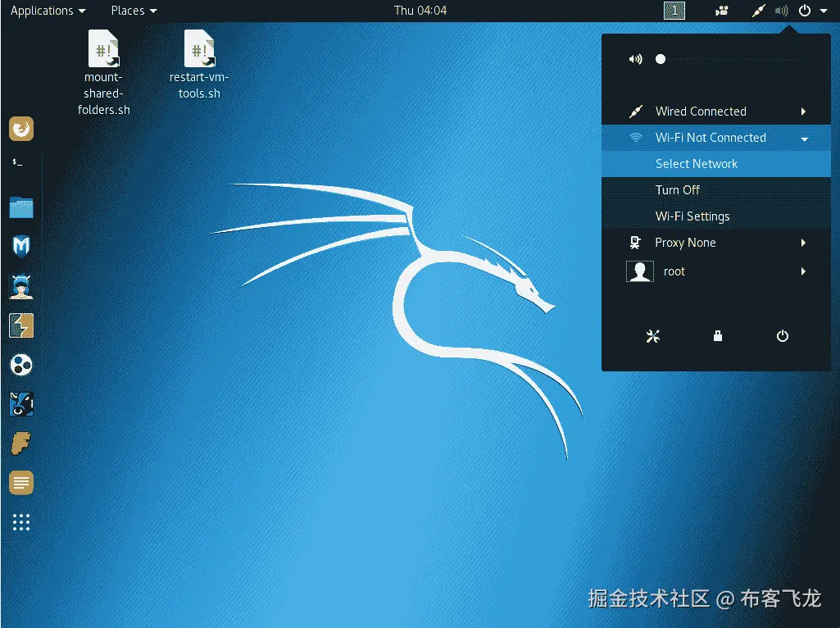Open mount-shared-folders.sh desktop file
The image size is (840, 628).
tap(103, 72)
